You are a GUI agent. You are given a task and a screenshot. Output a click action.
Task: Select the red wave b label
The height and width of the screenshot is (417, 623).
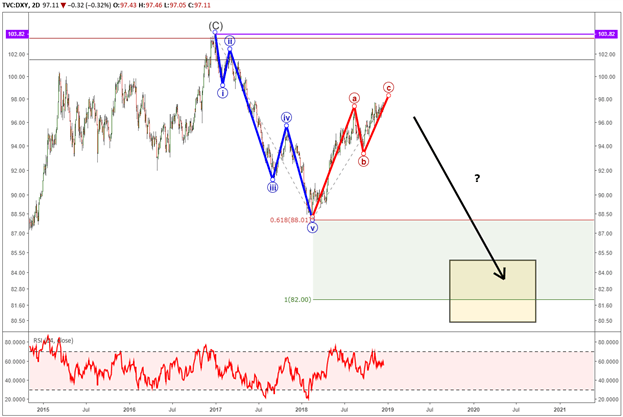click(363, 162)
